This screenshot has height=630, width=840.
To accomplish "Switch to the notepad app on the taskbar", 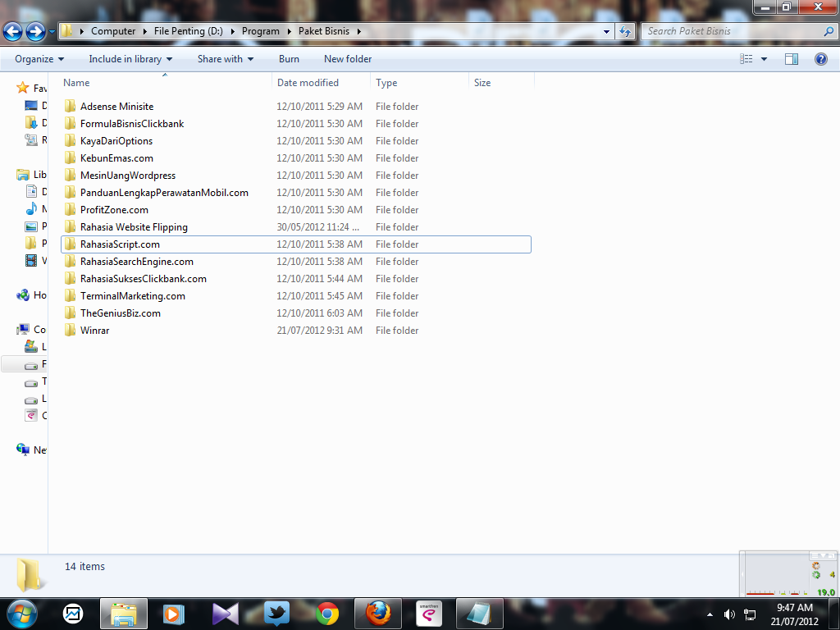I will coord(479,614).
